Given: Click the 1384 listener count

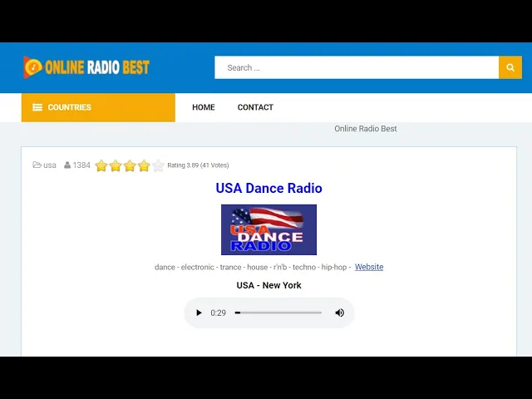Looking at the screenshot, I should [81, 165].
